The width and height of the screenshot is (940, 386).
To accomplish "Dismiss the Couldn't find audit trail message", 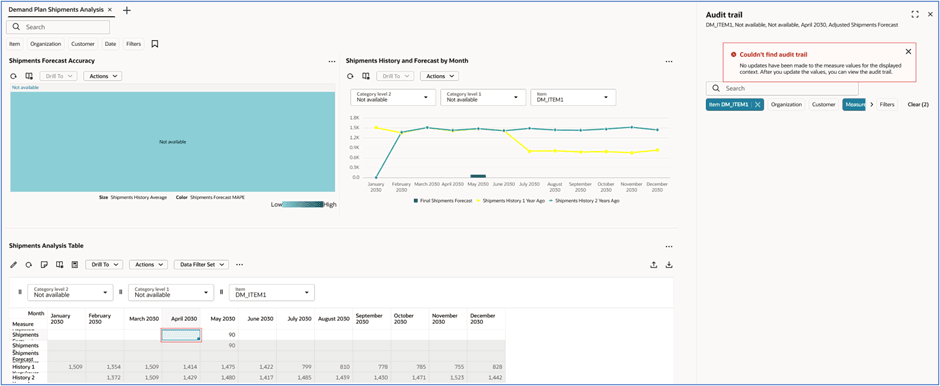I will 908,52.
